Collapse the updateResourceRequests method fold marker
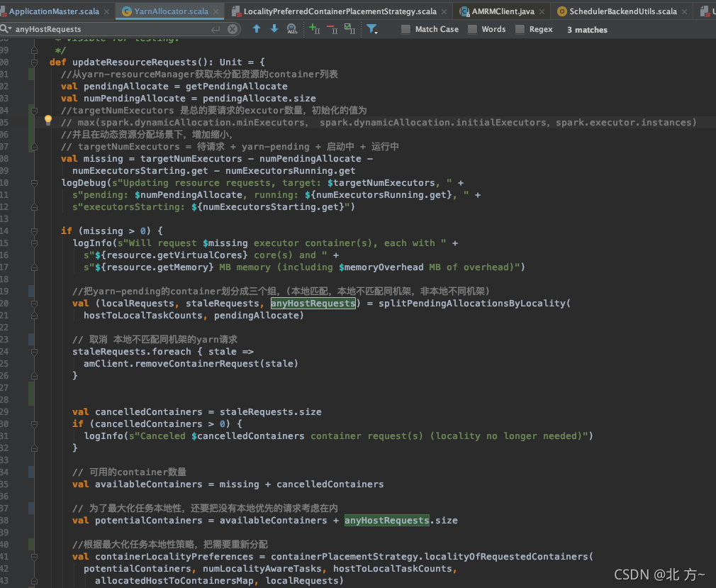 [34, 62]
